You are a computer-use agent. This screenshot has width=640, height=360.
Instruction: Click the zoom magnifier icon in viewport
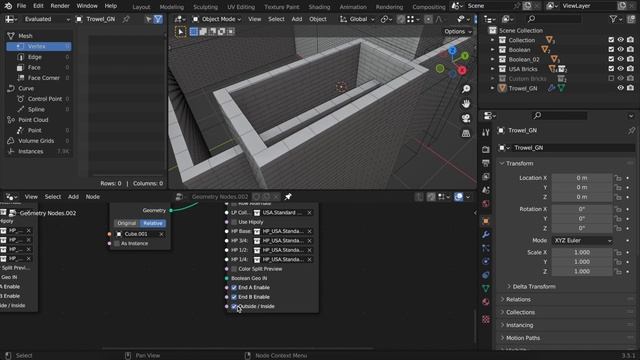point(466,89)
